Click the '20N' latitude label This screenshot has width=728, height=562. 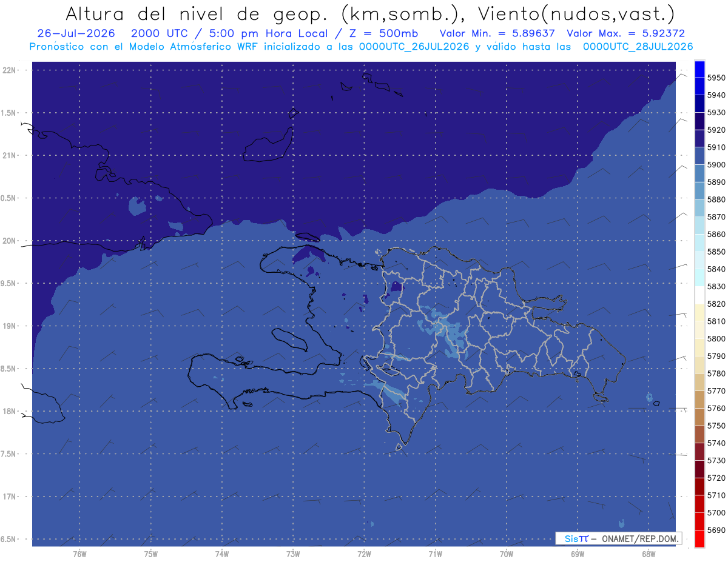pyautogui.click(x=10, y=241)
